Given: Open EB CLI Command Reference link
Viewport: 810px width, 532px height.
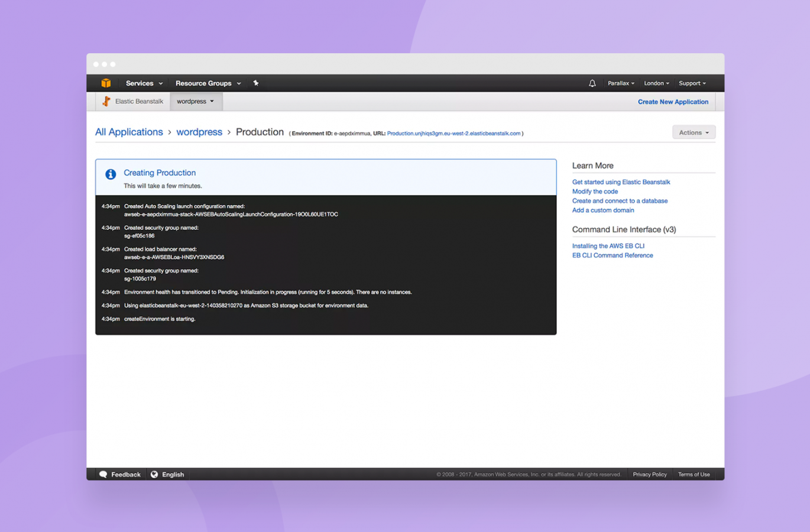Looking at the screenshot, I should (x=613, y=255).
